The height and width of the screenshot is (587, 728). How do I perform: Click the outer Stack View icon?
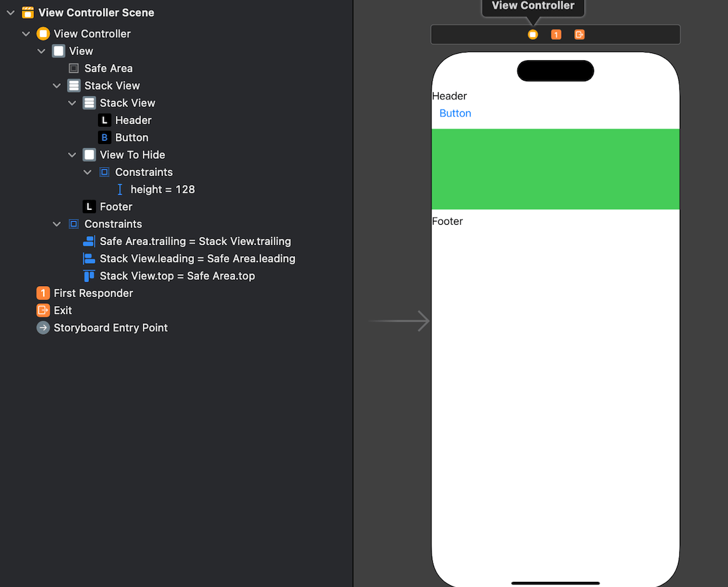click(x=74, y=85)
